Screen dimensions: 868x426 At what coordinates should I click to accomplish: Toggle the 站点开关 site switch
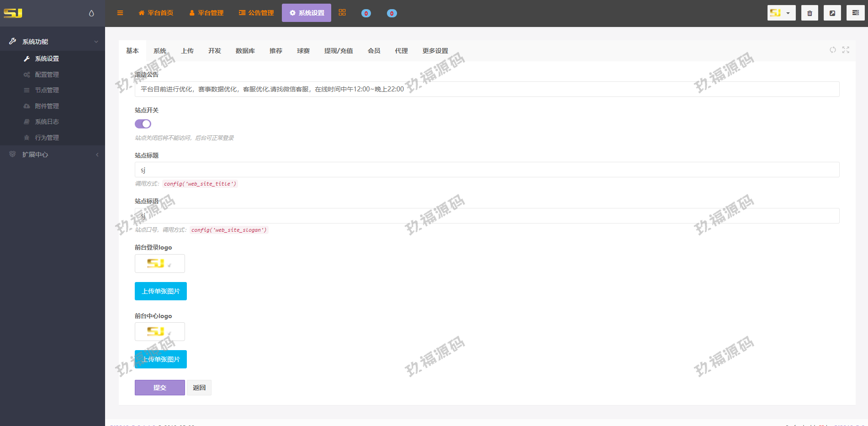tap(143, 124)
